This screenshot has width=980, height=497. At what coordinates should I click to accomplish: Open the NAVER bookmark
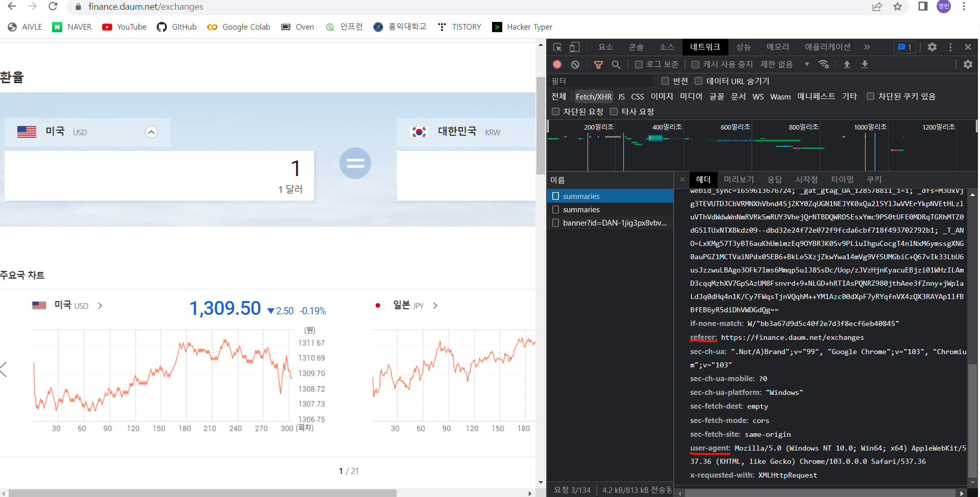pos(72,27)
